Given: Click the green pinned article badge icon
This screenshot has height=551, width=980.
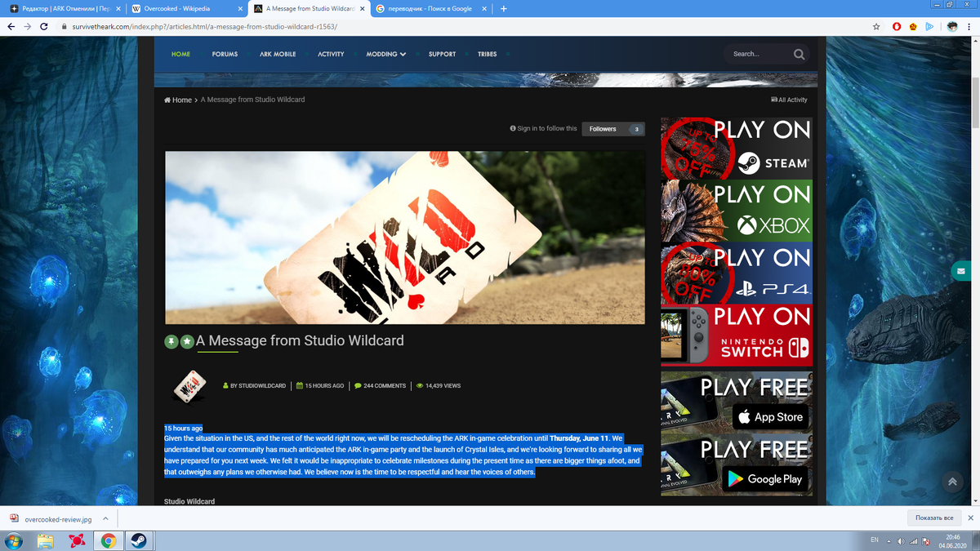Looking at the screenshot, I should pos(171,341).
